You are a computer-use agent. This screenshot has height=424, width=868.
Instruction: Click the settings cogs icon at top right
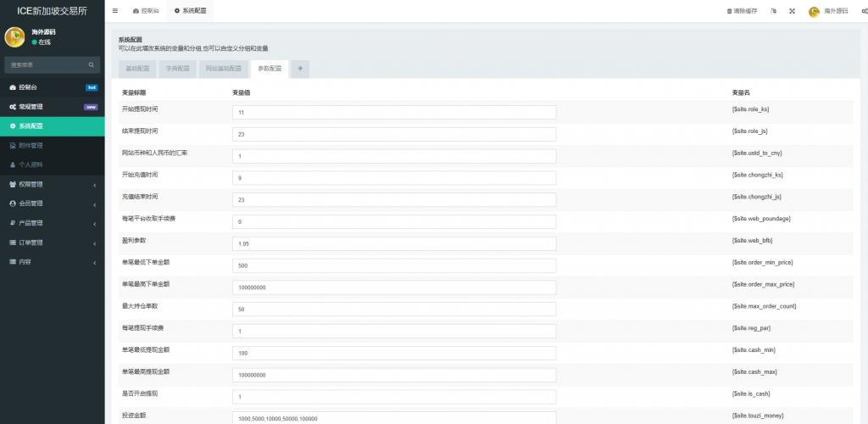click(863, 11)
